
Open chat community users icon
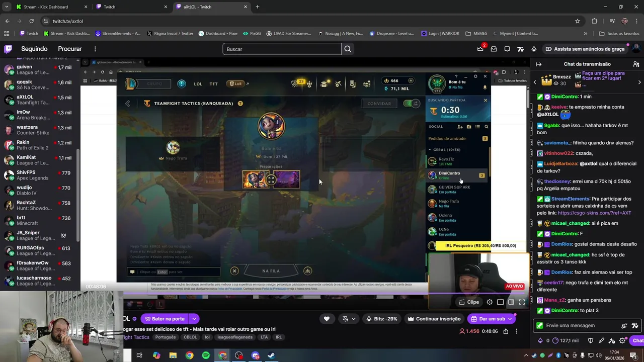click(636, 64)
